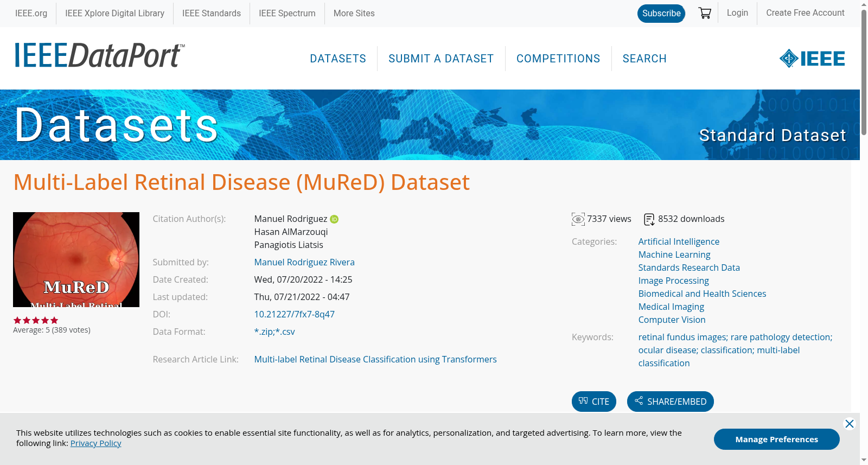Screen dimensions: 868x465
Task: Open Manuel Rodriguez's ORCID icon
Action: tap(334, 219)
